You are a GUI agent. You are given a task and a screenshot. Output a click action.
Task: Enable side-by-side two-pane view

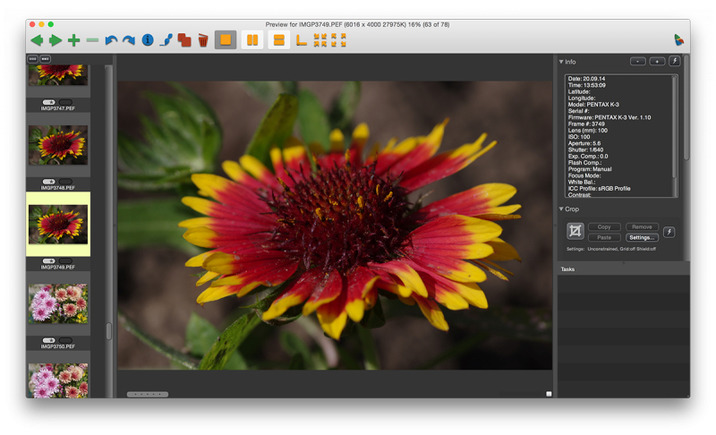(253, 41)
